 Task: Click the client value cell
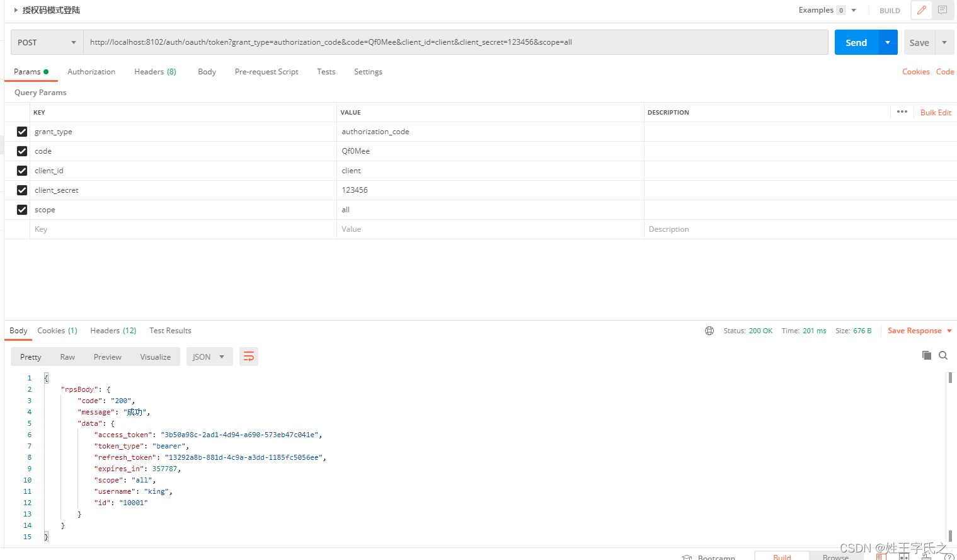pyautogui.click(x=490, y=171)
